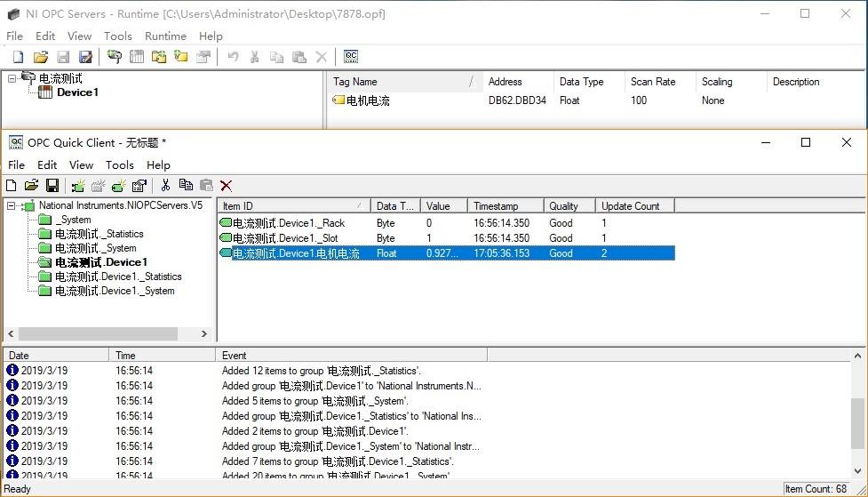Open properties icon in NI OPC Servers toolbar
The width and height of the screenshot is (868, 497).
tap(203, 57)
